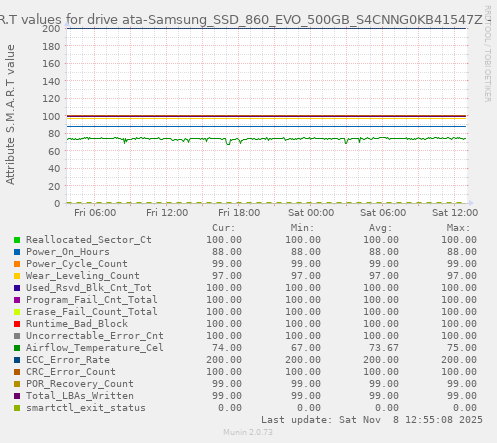Image resolution: width=497 pixels, height=443 pixels.
Task: Click the Program_Fail_Cnt_Total purple swatch
Action: [17, 300]
